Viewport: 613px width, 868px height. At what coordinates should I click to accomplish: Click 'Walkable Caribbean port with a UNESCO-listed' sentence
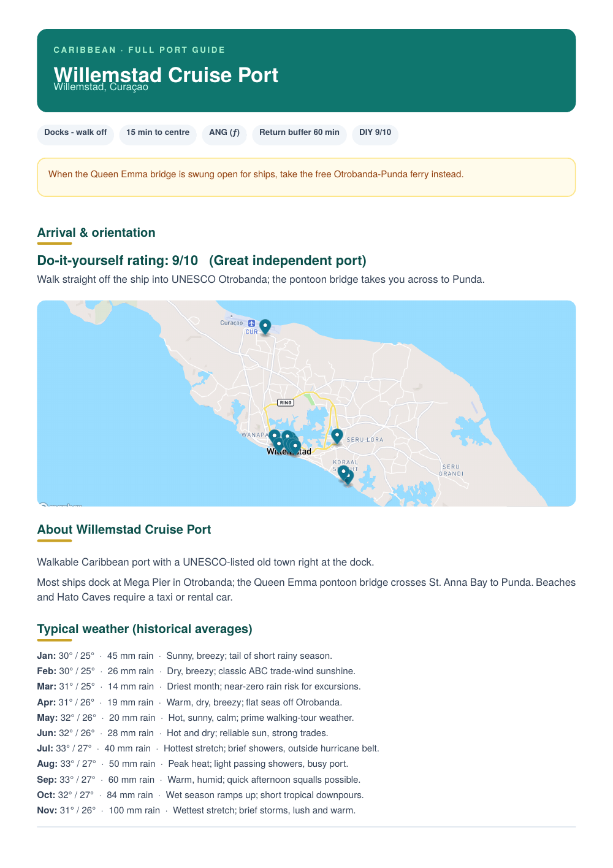205,562
